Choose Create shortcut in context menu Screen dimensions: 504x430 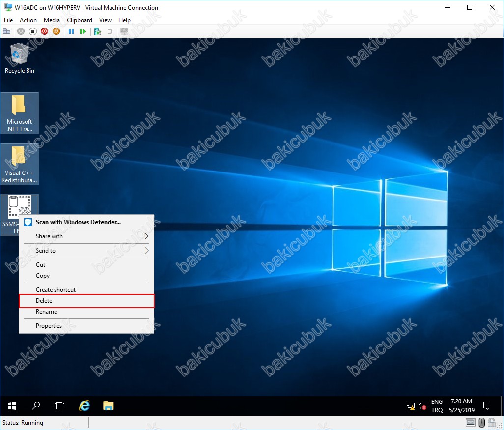tap(86, 290)
